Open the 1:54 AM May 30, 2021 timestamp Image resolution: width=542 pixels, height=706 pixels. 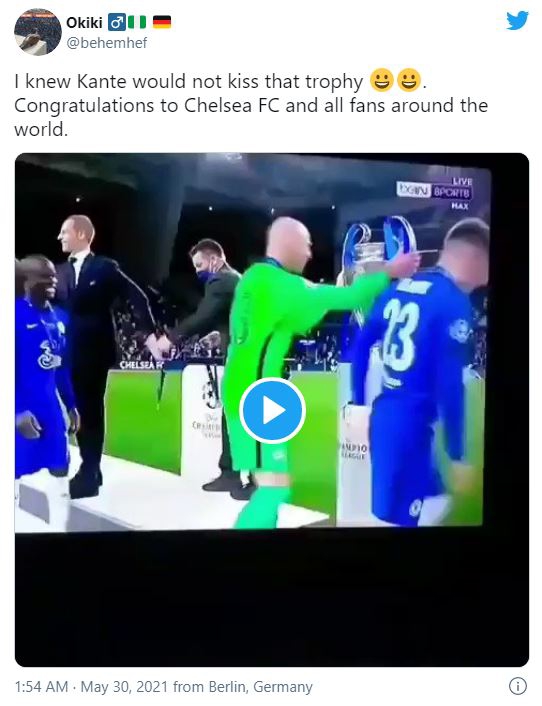(x=91, y=687)
